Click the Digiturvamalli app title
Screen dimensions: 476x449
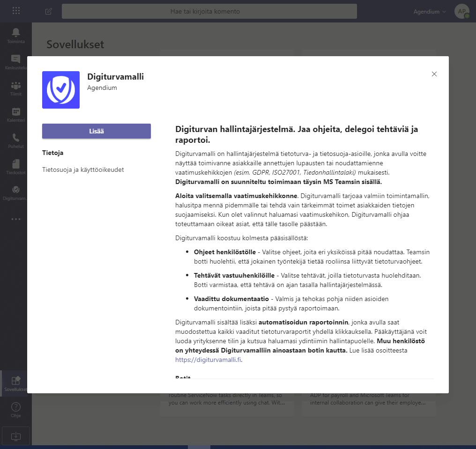tap(116, 77)
